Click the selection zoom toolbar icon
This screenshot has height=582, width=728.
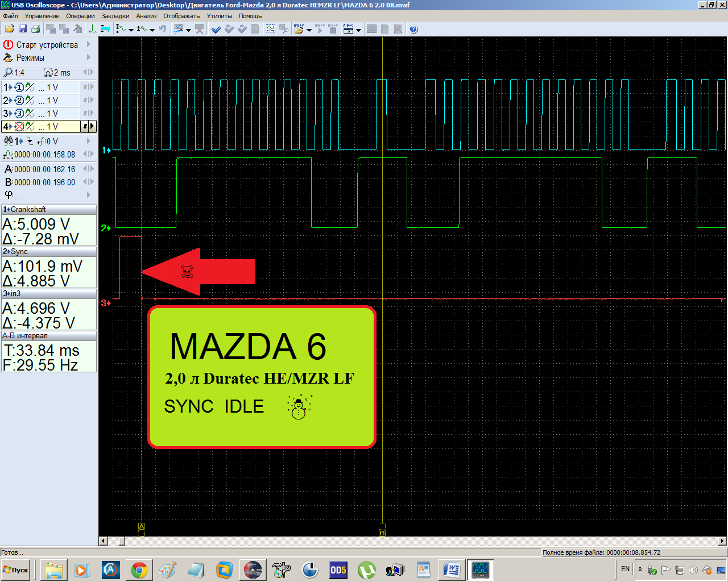click(x=270, y=29)
